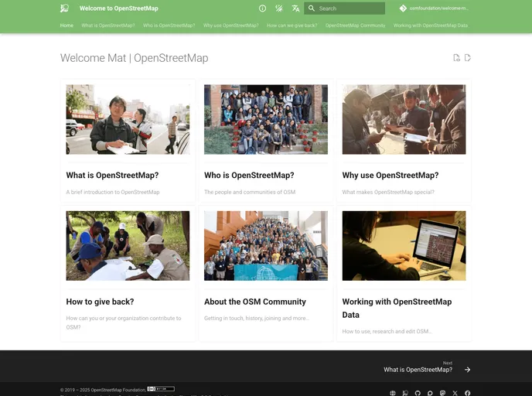Open the 'How to give back?' card heading
Image resolution: width=532 pixels, height=396 pixels.
pos(100,302)
